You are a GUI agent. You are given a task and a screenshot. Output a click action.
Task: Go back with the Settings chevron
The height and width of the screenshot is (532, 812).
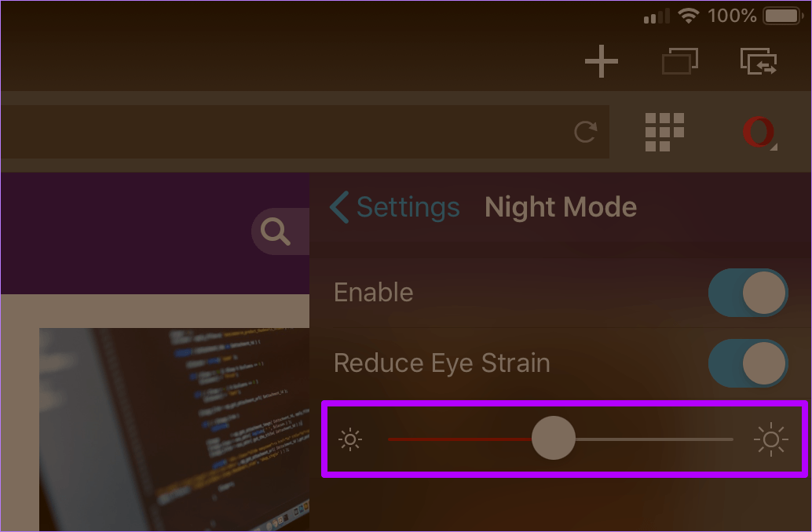338,208
